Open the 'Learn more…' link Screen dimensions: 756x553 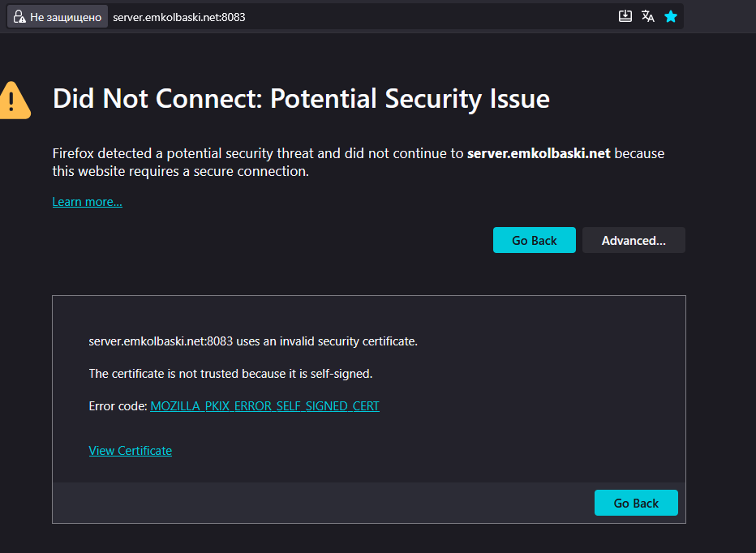(87, 202)
